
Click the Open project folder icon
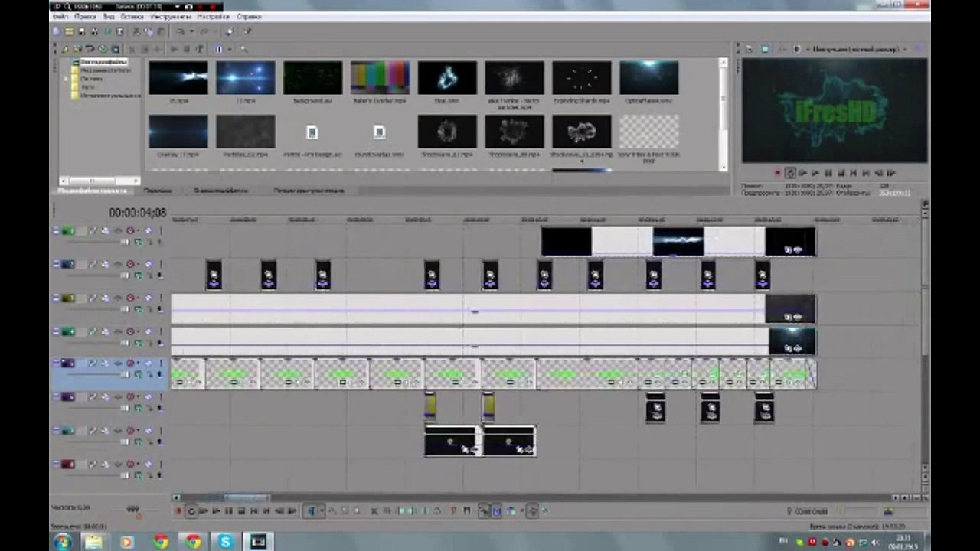[x=69, y=31]
